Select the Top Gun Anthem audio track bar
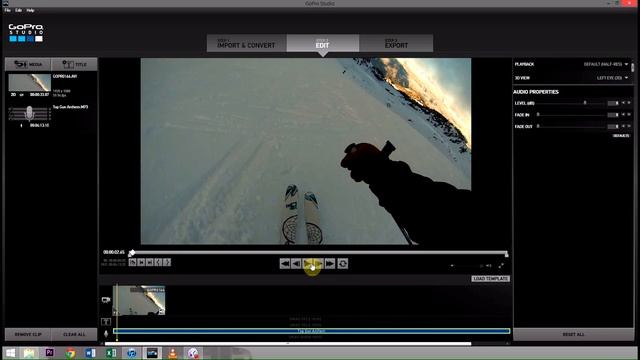 point(312,331)
